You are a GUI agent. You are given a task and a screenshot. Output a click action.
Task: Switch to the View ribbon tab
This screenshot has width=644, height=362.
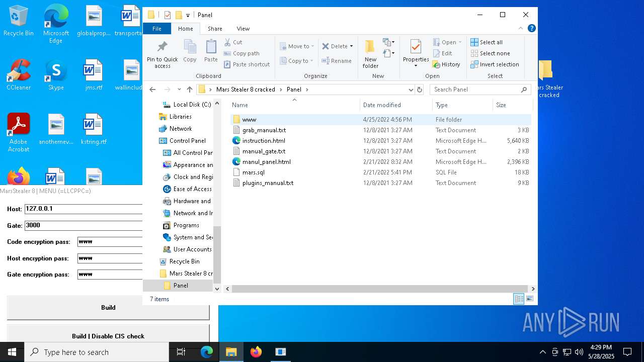pyautogui.click(x=243, y=29)
